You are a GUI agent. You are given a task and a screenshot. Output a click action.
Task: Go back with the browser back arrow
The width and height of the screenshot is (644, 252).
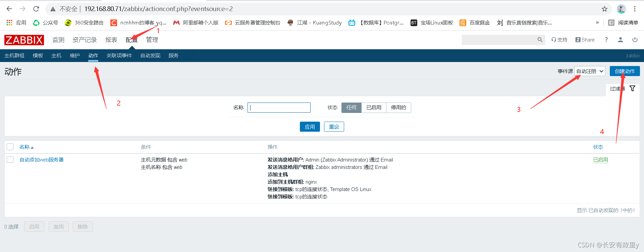point(9,9)
